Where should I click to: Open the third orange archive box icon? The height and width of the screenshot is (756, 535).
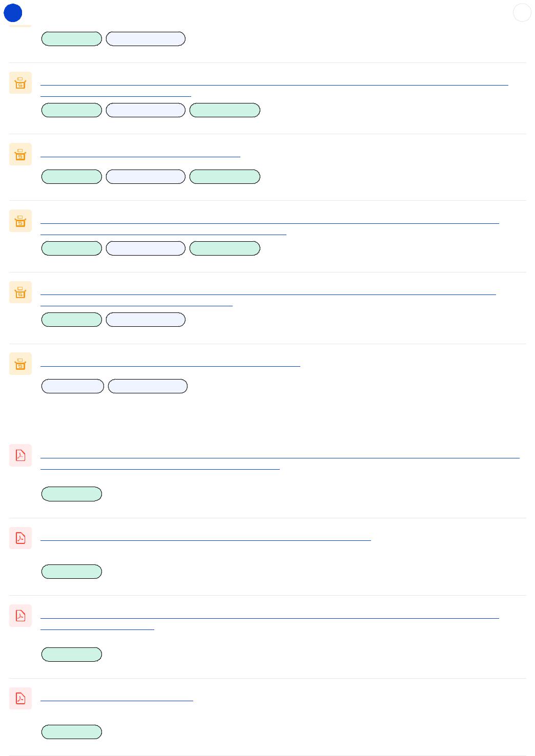point(20,221)
